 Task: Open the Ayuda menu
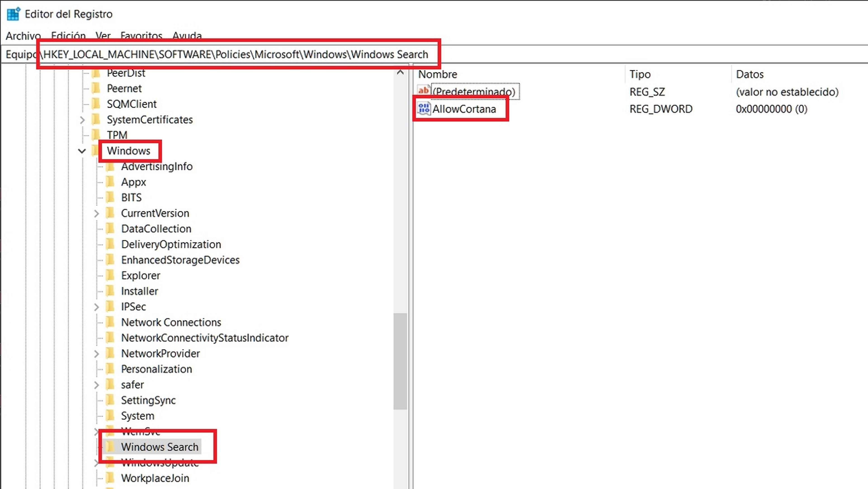(187, 35)
